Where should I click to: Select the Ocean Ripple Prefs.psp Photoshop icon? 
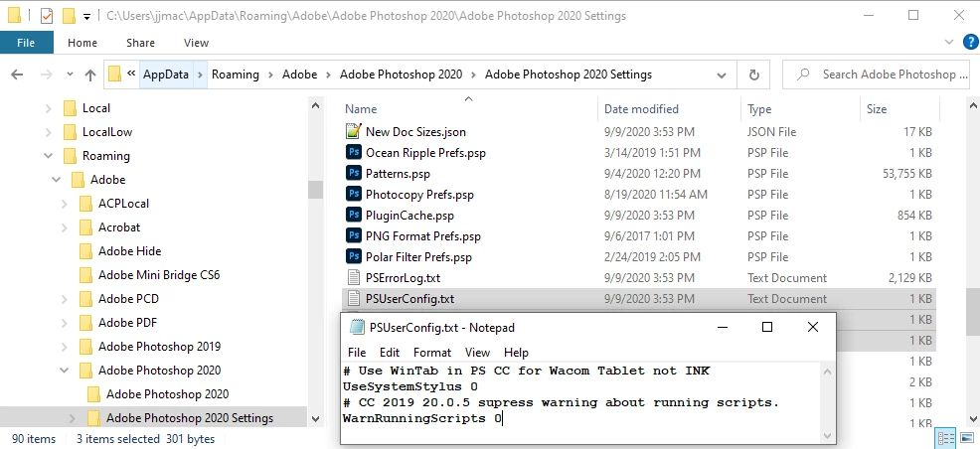click(354, 152)
